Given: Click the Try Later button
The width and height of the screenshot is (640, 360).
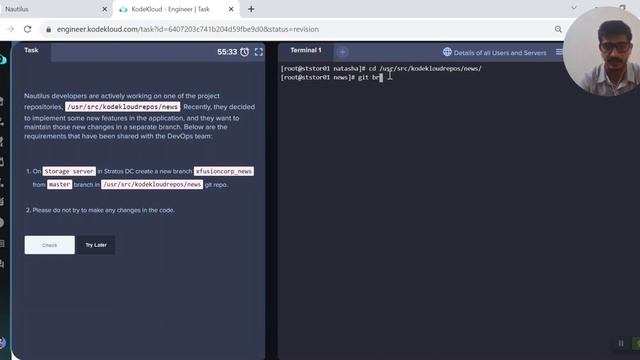Looking at the screenshot, I should point(96,245).
